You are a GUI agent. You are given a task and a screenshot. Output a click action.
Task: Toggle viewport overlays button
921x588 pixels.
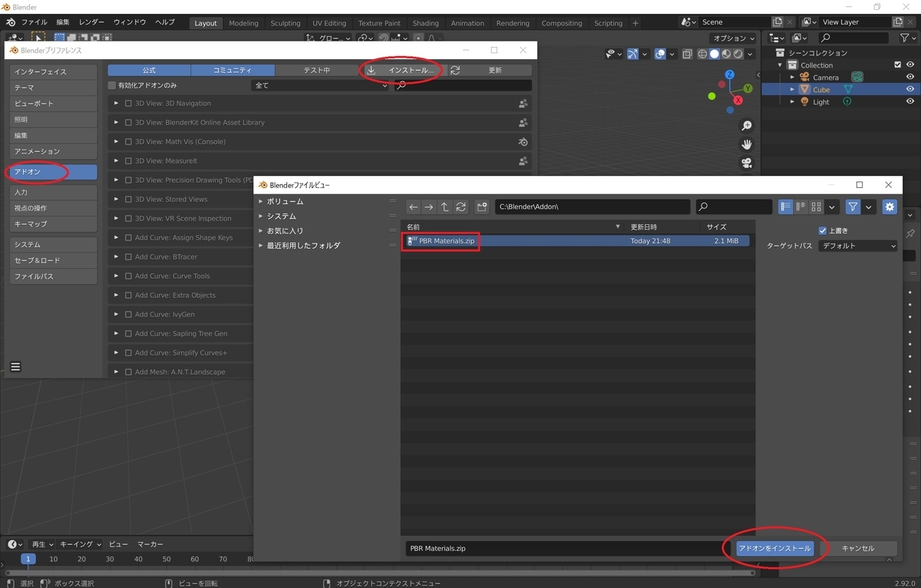pyautogui.click(x=660, y=54)
